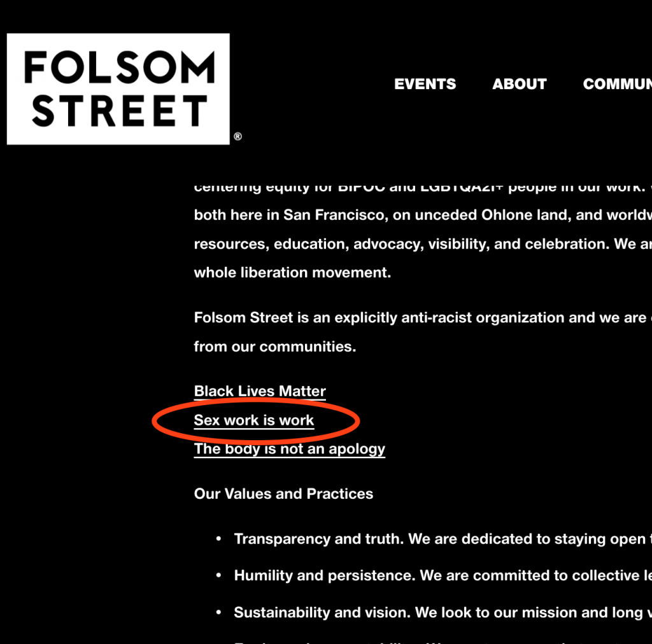Select the partially visible Community menu item
652x644 pixels.
click(x=616, y=84)
